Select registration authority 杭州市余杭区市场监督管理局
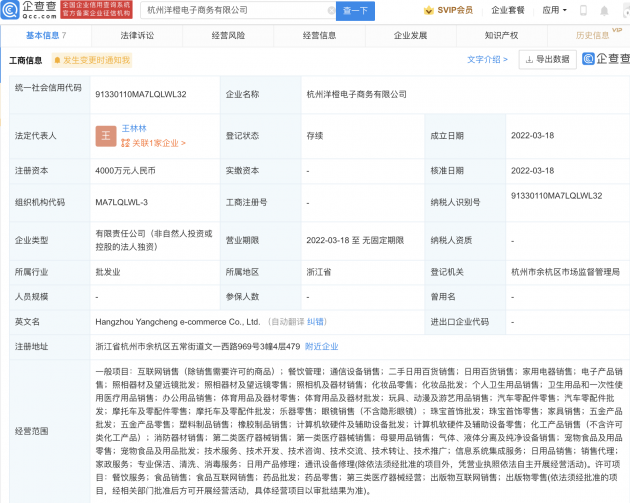The width and height of the screenshot is (630, 503). click(565, 272)
